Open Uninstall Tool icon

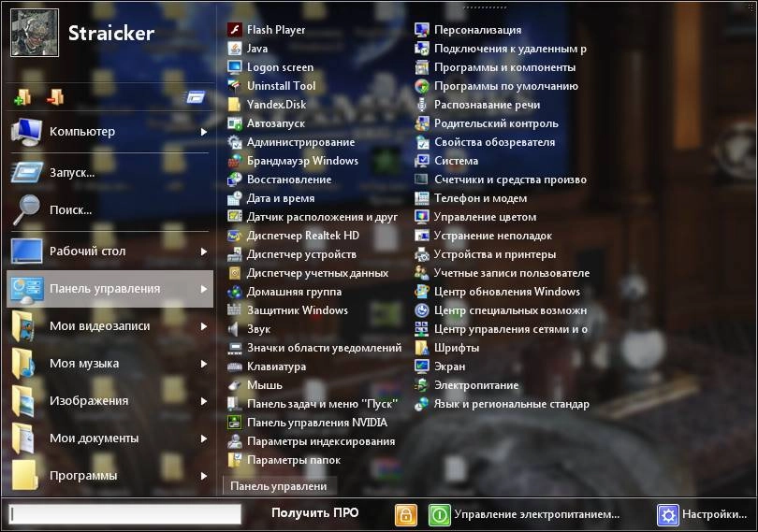coord(235,86)
